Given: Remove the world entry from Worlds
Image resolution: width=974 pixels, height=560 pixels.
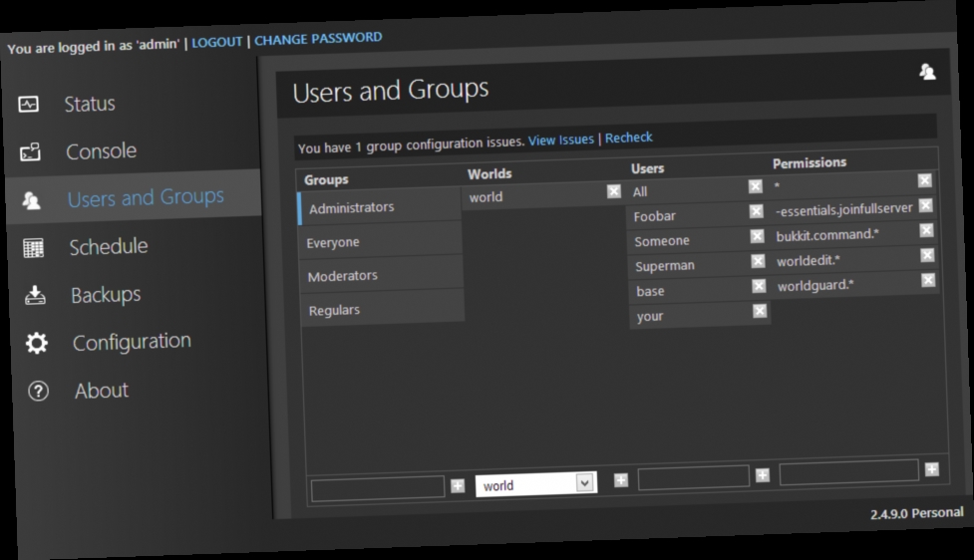Looking at the screenshot, I should [614, 191].
